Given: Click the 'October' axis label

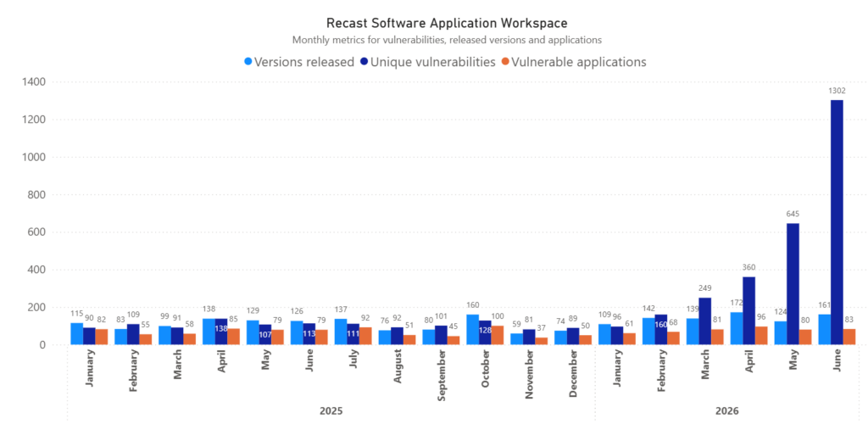Looking at the screenshot, I should pyautogui.click(x=485, y=371).
